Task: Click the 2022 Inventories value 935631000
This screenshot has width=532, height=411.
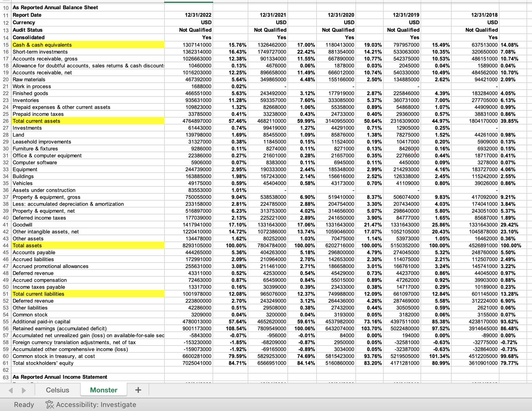Action: (x=189, y=100)
